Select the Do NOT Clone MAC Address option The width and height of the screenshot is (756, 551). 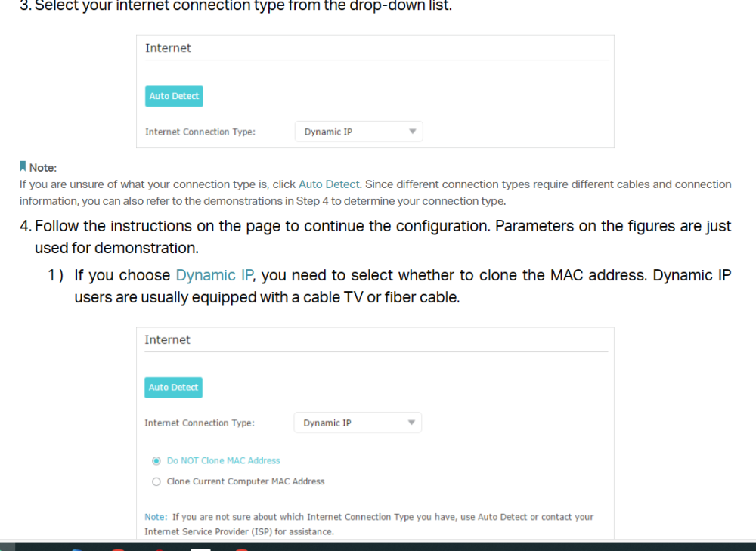(x=156, y=460)
